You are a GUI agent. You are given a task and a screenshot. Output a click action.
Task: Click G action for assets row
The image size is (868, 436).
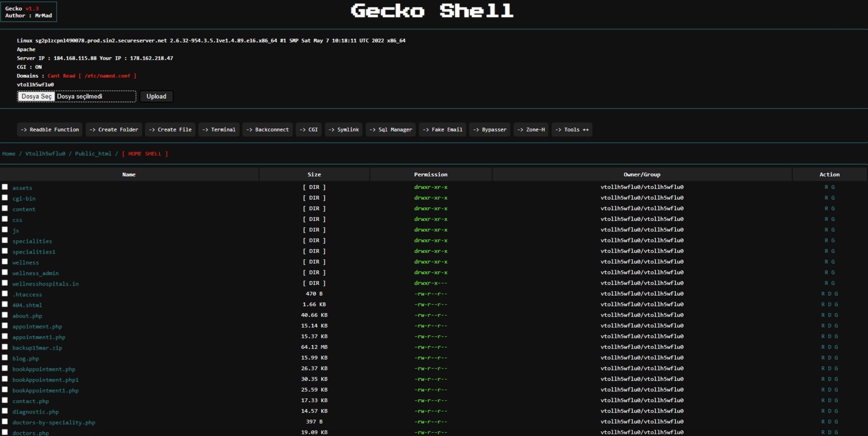pos(833,187)
